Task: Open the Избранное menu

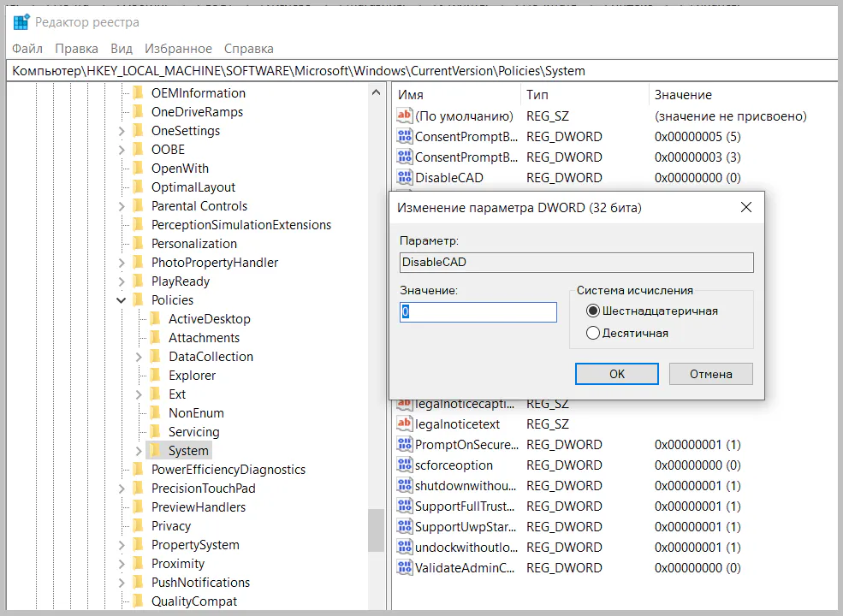Action: [x=178, y=49]
